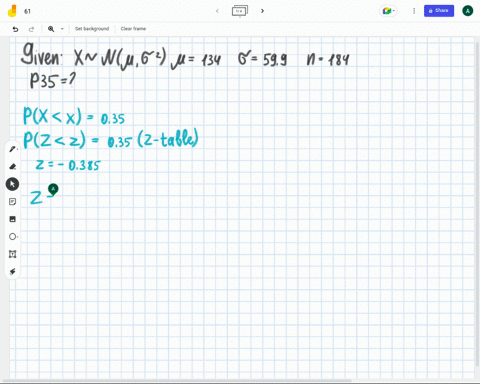Open the Jamboard home logo
This screenshot has width=480, height=384.
(12, 11)
